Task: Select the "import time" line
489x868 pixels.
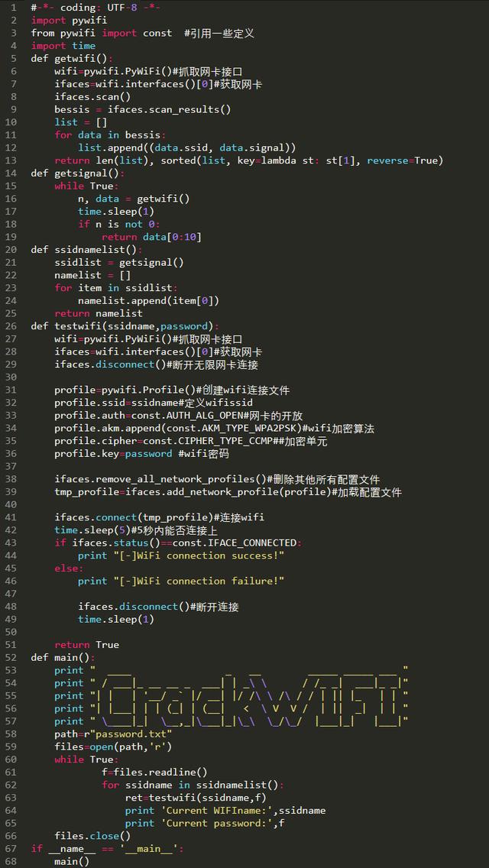Action: pyautogui.click(x=63, y=46)
